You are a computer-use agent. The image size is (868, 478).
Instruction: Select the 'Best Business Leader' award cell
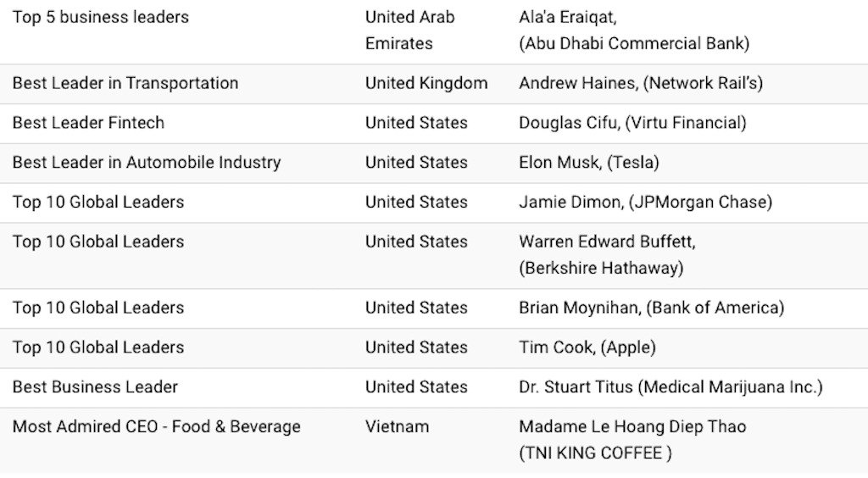95,386
